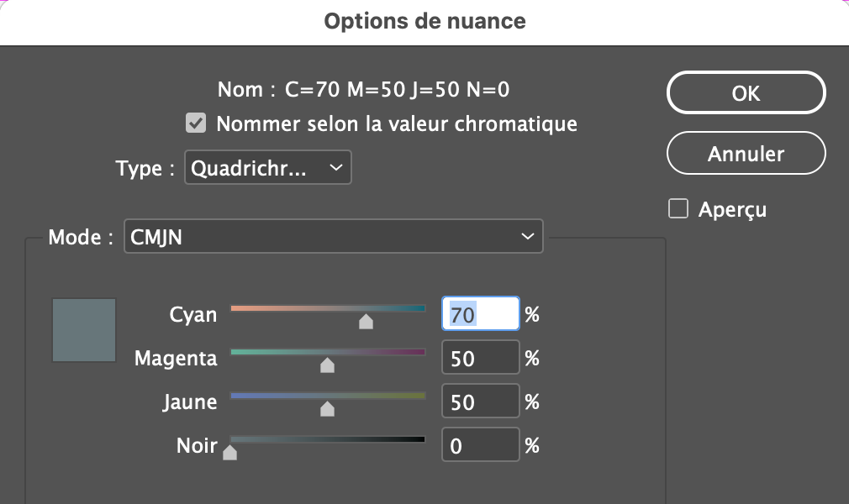The width and height of the screenshot is (849, 504).
Task: Click the Options de nuance title bar
Action: (x=424, y=21)
